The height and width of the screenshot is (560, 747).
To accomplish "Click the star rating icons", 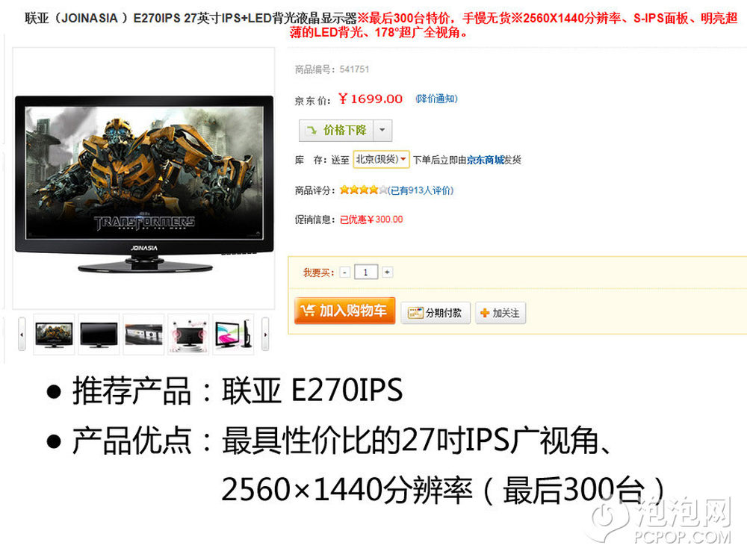I will pyautogui.click(x=364, y=190).
